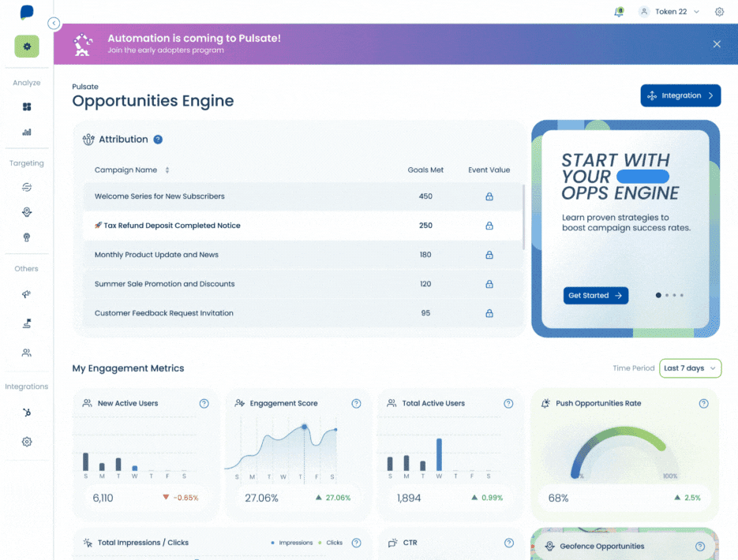Image resolution: width=738 pixels, height=560 pixels.
Task: Open the dashboard grid icon under Analyze
Action: pyautogui.click(x=27, y=106)
